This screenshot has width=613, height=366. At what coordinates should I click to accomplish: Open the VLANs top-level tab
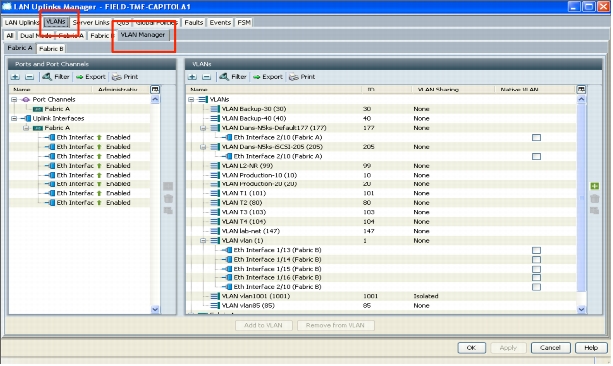[56, 22]
